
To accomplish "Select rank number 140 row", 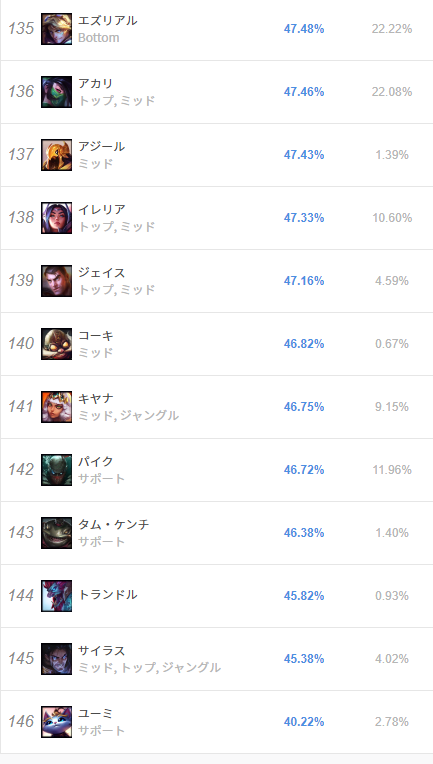I will tap(216, 344).
